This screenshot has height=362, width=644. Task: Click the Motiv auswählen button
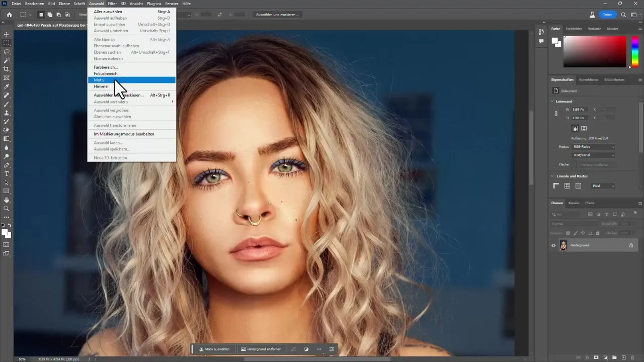pyautogui.click(x=215, y=349)
